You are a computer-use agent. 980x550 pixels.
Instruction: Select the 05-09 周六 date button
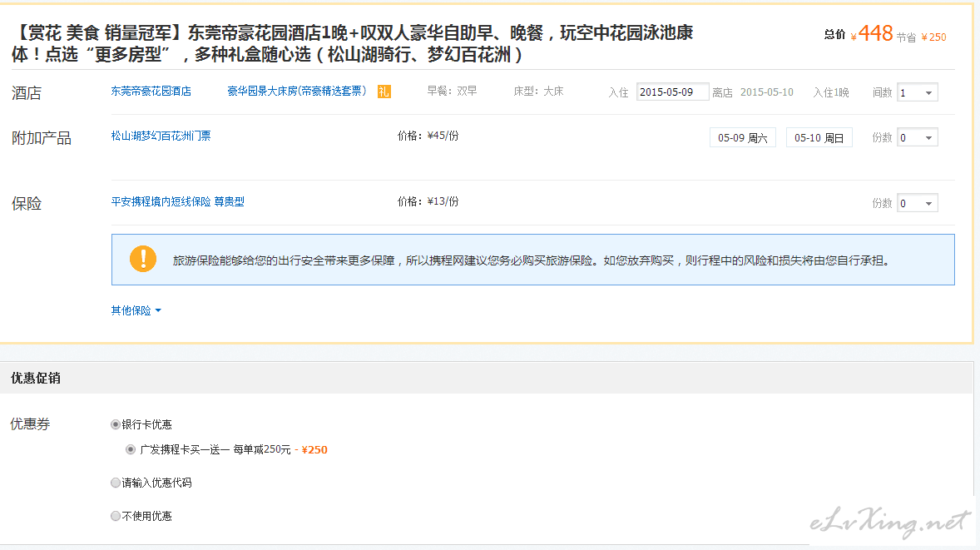[743, 137]
